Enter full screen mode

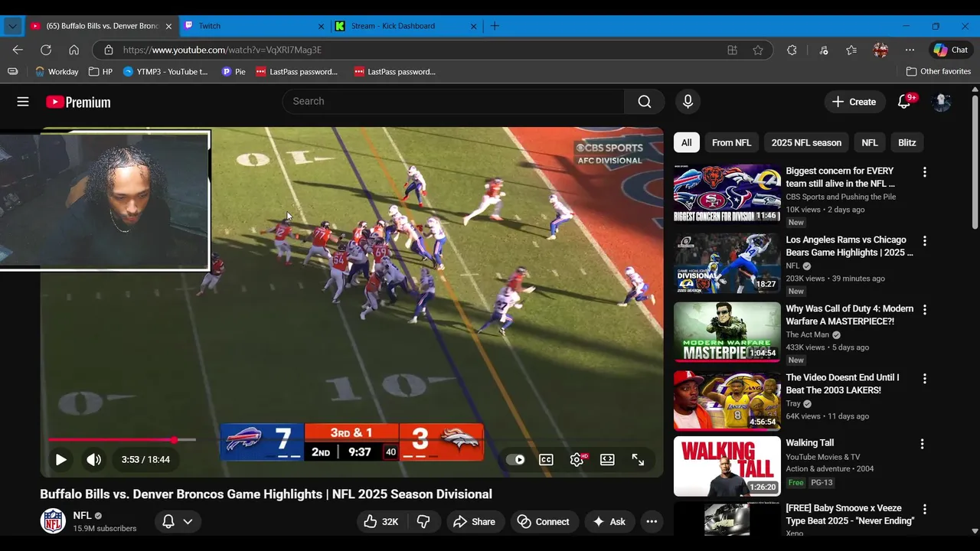coord(638,460)
